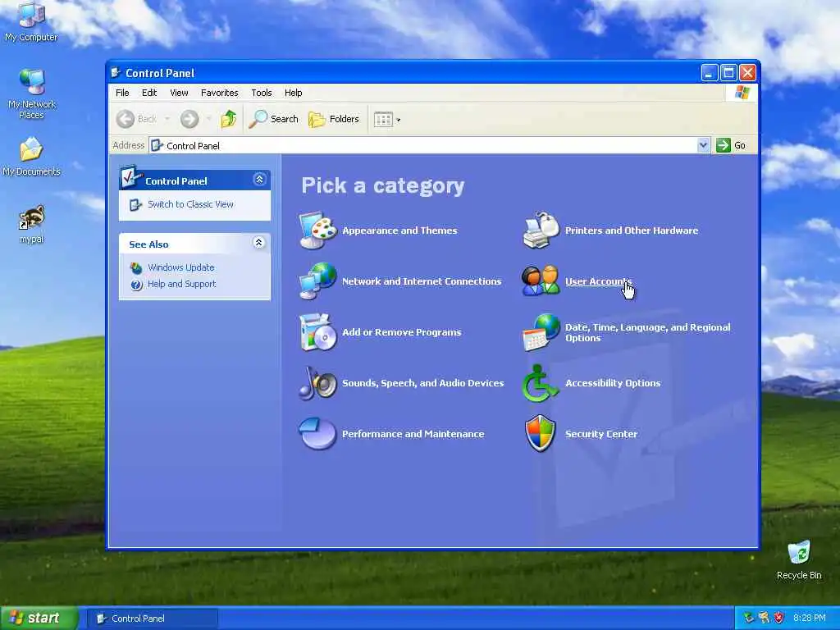Click the Switch to Classic View icon

(x=135, y=204)
